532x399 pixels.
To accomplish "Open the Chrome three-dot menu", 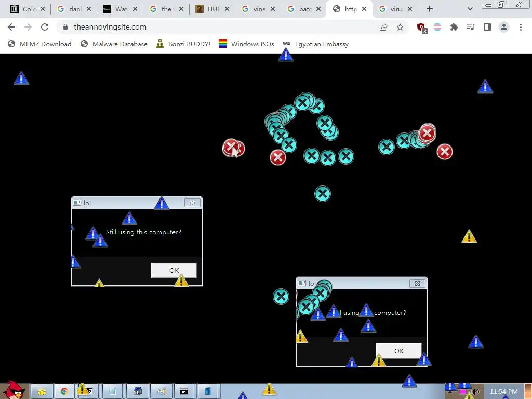I will pos(521,27).
